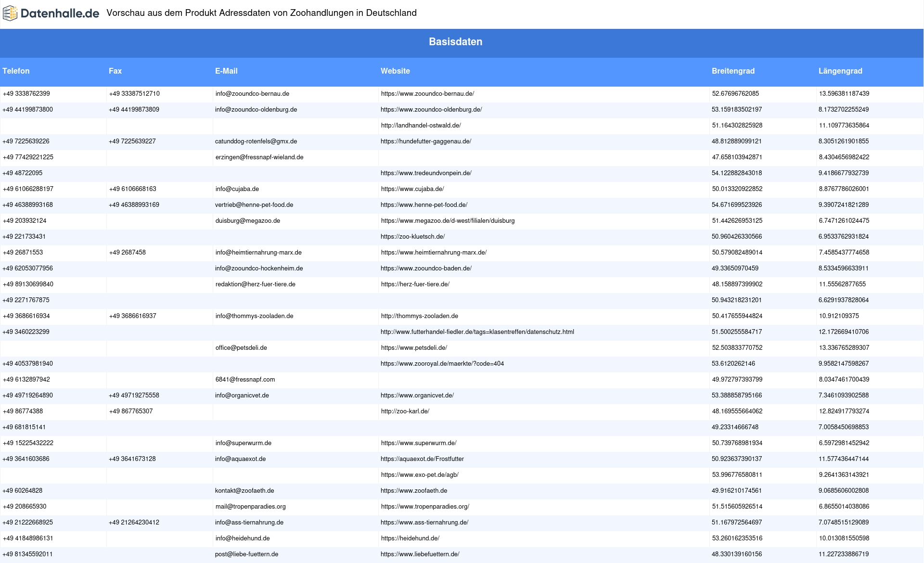Click the Datenhalle.de logo icon
Image resolution: width=924 pixels, height=563 pixels.
click(10, 13)
